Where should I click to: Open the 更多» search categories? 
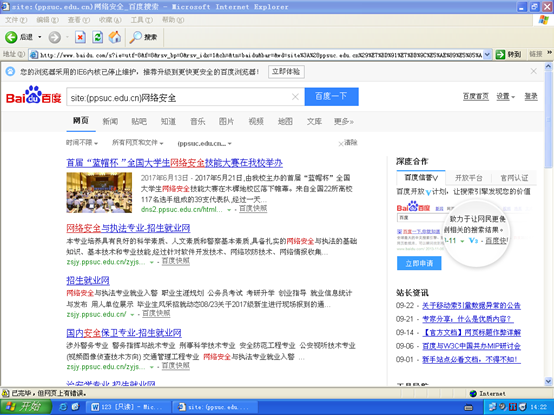[x=344, y=121]
